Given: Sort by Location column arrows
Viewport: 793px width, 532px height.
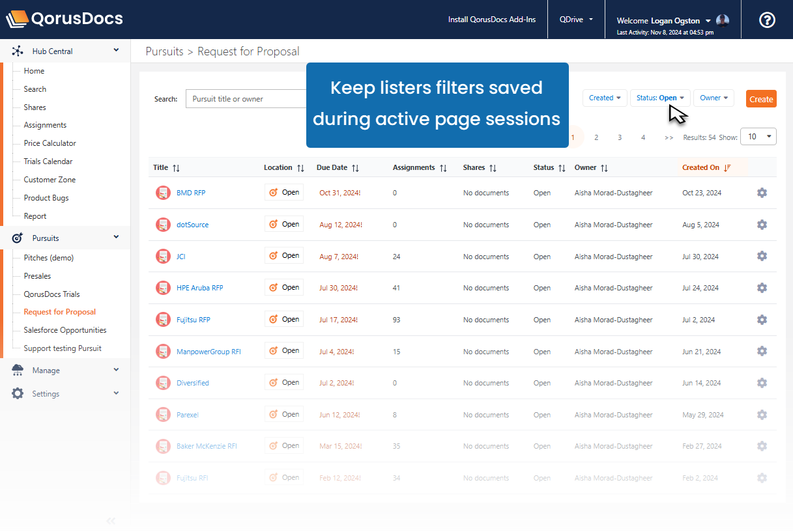Looking at the screenshot, I should [x=300, y=168].
